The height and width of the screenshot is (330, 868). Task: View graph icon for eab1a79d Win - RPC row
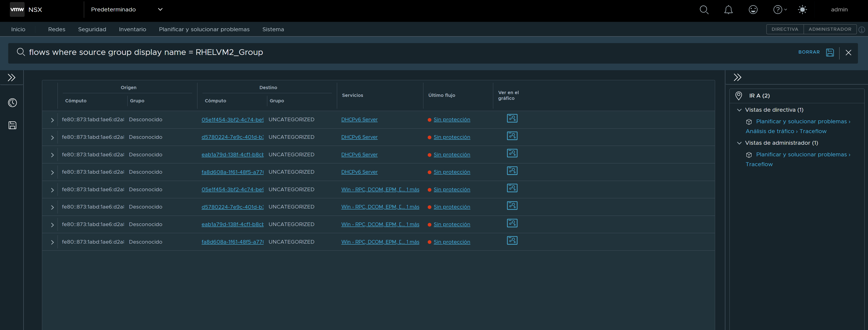pyautogui.click(x=512, y=223)
